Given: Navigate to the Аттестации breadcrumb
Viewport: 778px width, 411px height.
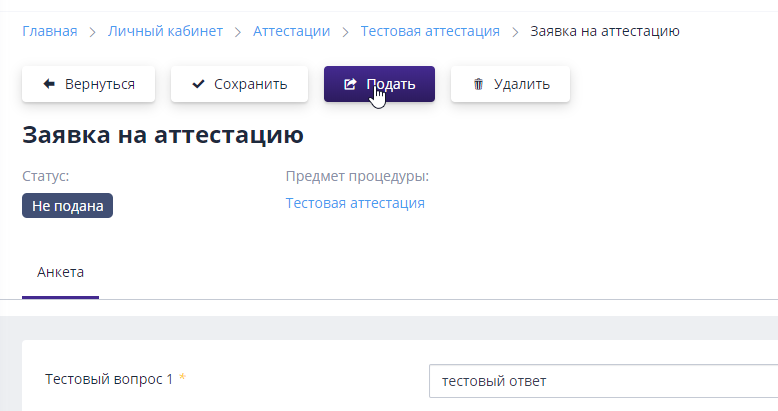Looking at the screenshot, I should (291, 31).
